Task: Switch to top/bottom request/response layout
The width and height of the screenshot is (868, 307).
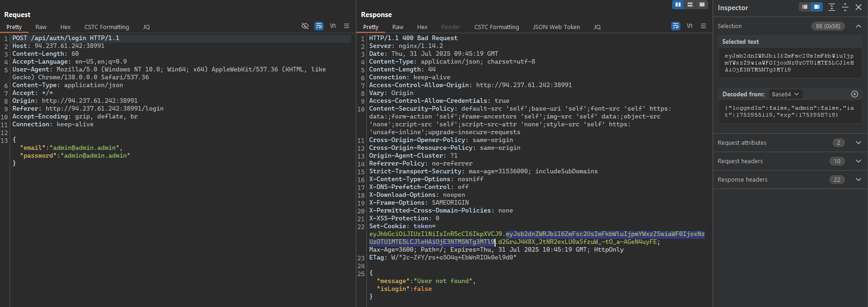Action: pos(690,5)
